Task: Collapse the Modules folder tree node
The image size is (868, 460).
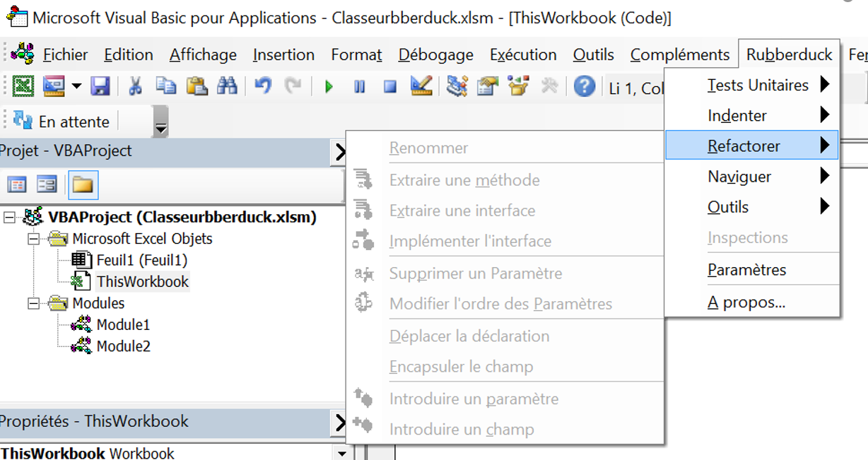Action: (33, 304)
